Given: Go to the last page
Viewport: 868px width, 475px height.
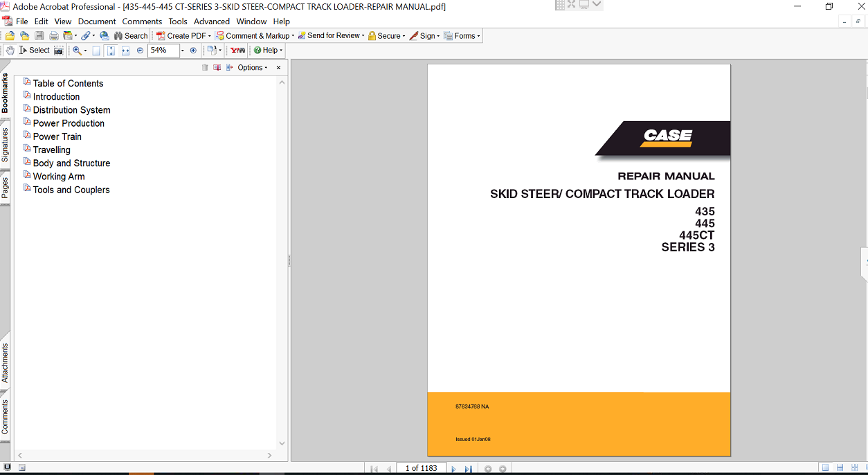Looking at the screenshot, I should (469, 469).
